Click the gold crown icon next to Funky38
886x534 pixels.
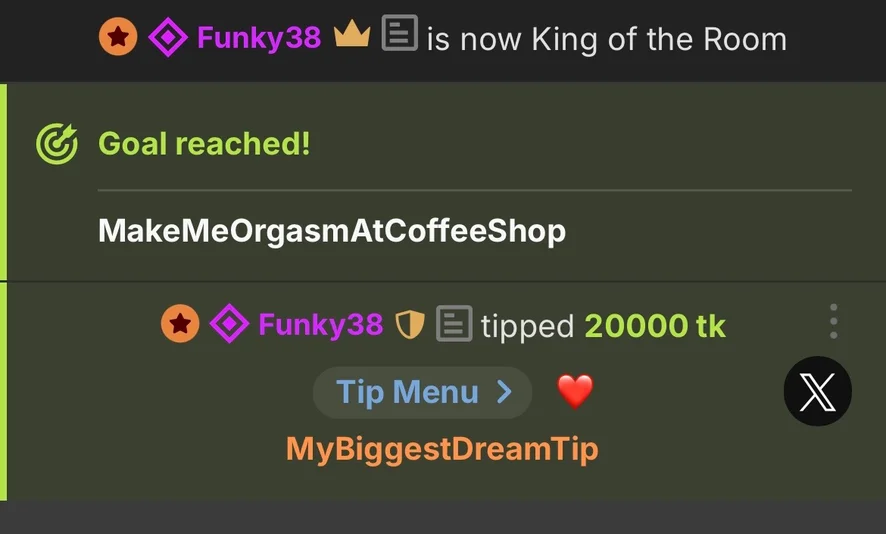(x=352, y=34)
